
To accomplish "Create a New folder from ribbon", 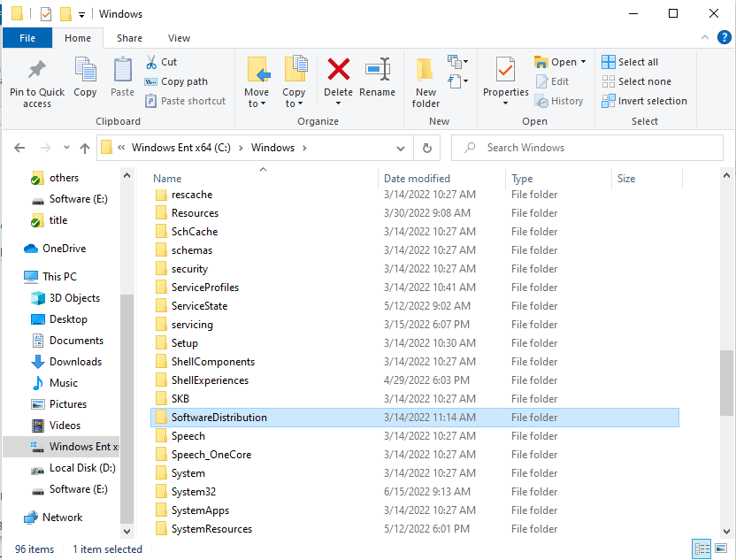I will pyautogui.click(x=425, y=82).
